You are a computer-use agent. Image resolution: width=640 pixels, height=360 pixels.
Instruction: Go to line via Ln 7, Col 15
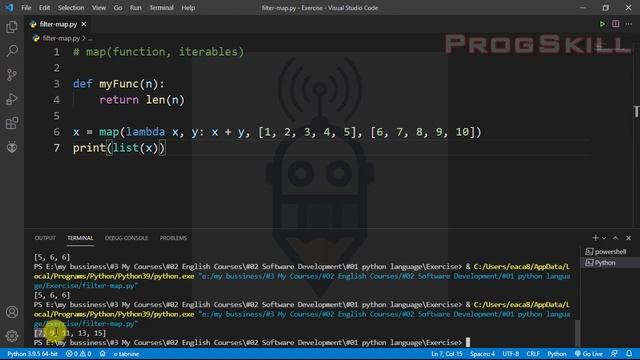(x=447, y=354)
